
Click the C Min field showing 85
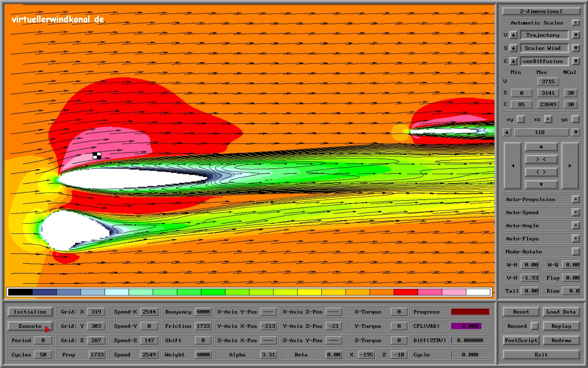(x=521, y=105)
